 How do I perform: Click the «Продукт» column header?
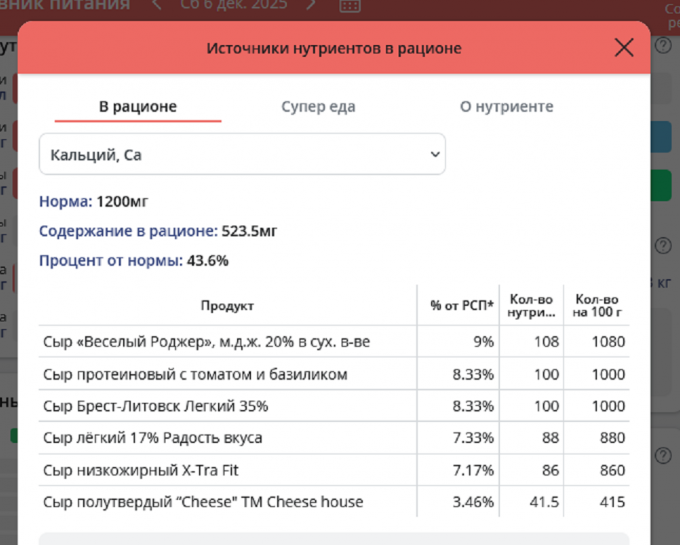pyautogui.click(x=227, y=306)
